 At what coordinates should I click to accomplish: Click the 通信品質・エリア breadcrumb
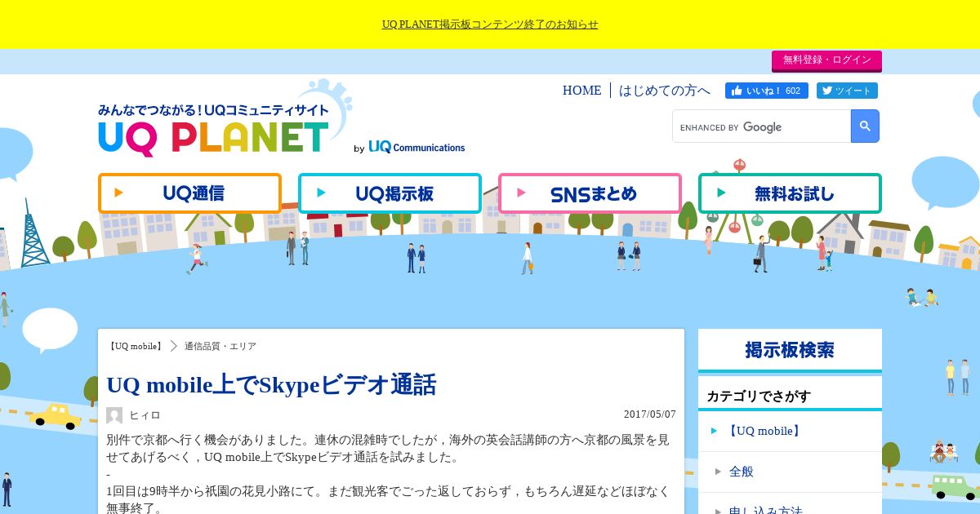220,347
